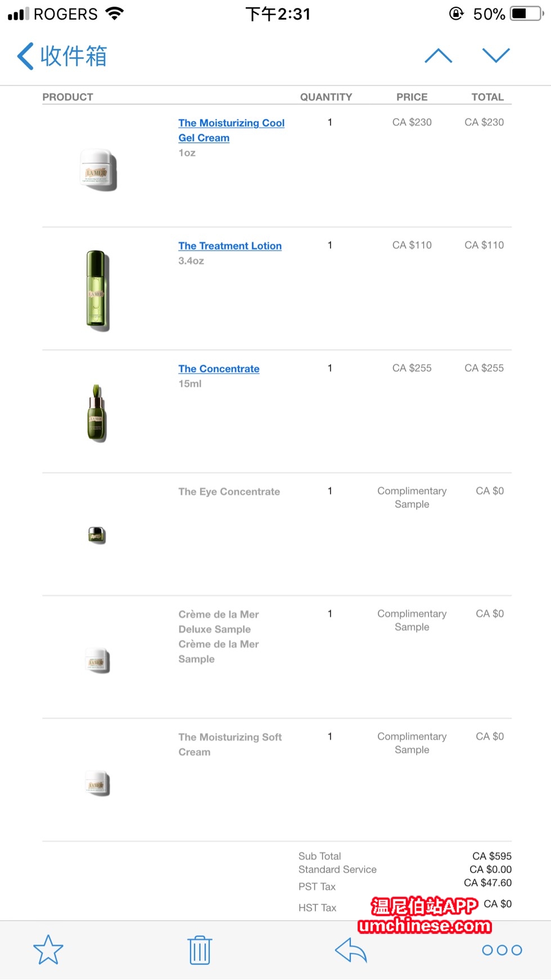Image resolution: width=551 pixels, height=980 pixels.
Task: Tap the Sub Total CA $595 amount
Action: click(x=491, y=856)
